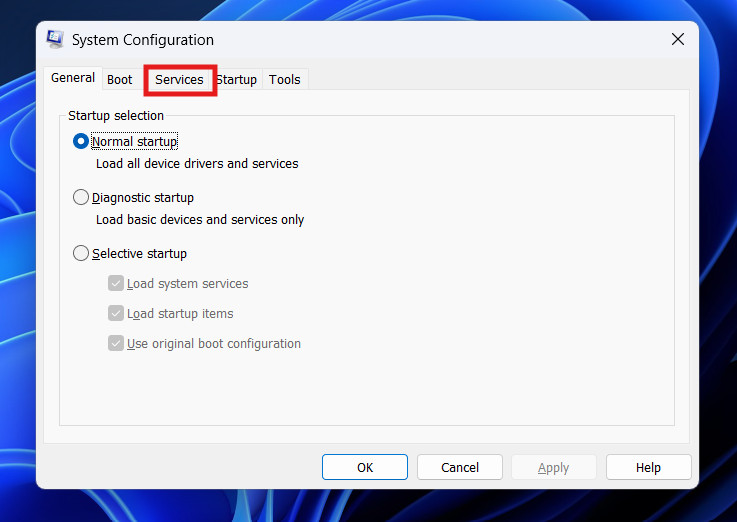Switch to the General tab
Viewport: 737px width, 522px height.
[73, 78]
